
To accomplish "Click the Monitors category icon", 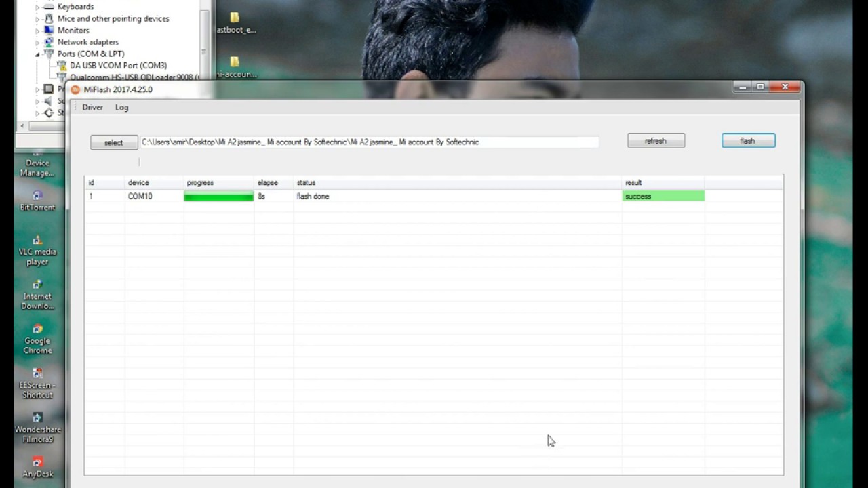I will (x=49, y=30).
